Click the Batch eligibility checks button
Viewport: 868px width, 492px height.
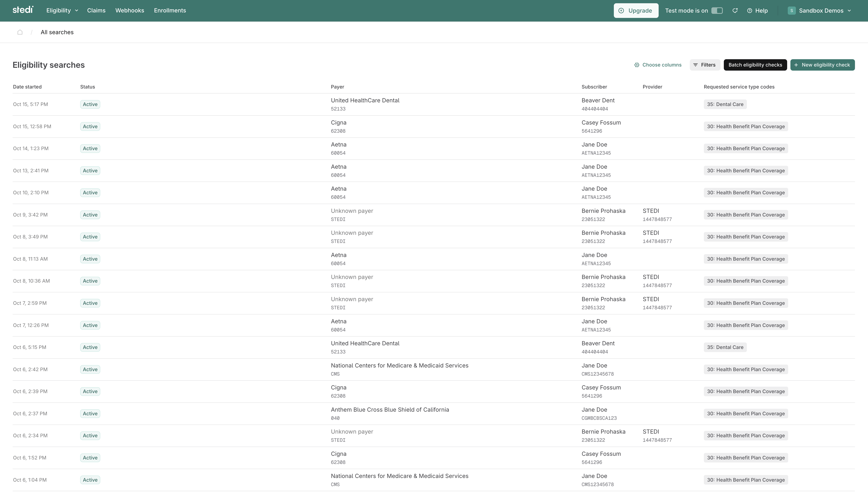(755, 65)
